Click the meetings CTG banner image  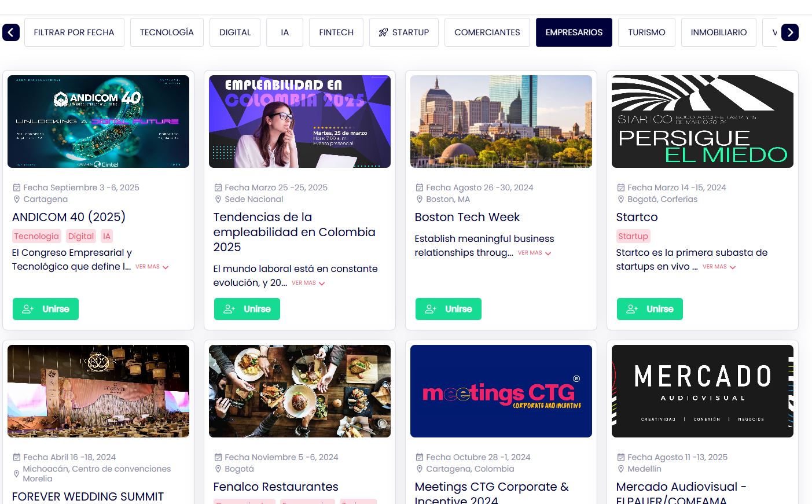(x=501, y=391)
